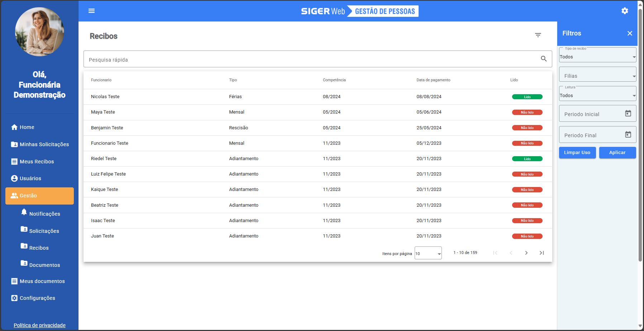Open the hamburger menu in the top bar
This screenshot has width=644, height=331.
[91, 11]
